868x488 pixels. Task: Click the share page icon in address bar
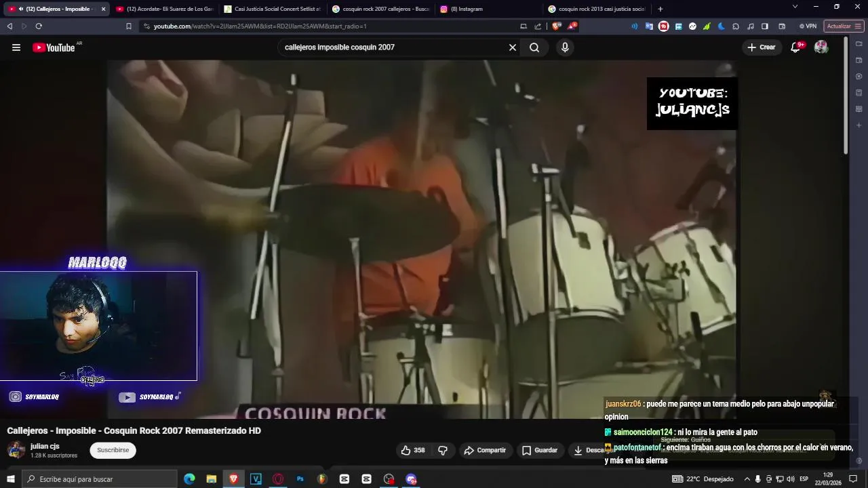(x=538, y=26)
